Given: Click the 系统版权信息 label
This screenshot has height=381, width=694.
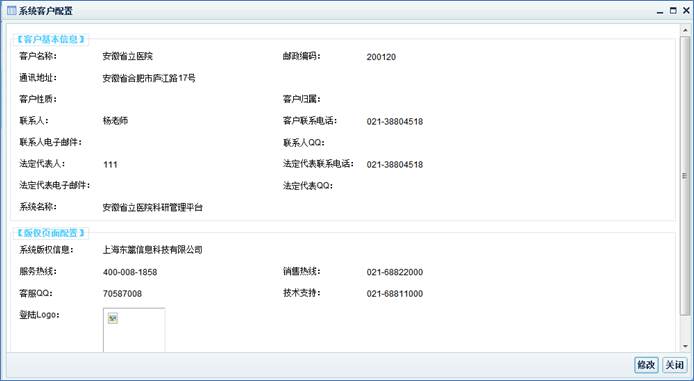Looking at the screenshot, I should [x=46, y=250].
